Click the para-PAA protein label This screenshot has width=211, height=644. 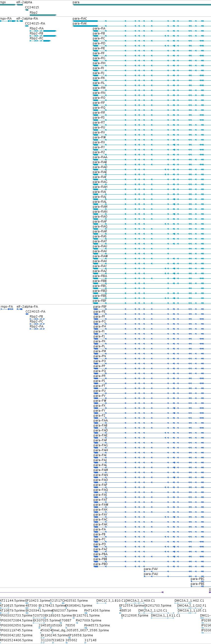pos(100,421)
